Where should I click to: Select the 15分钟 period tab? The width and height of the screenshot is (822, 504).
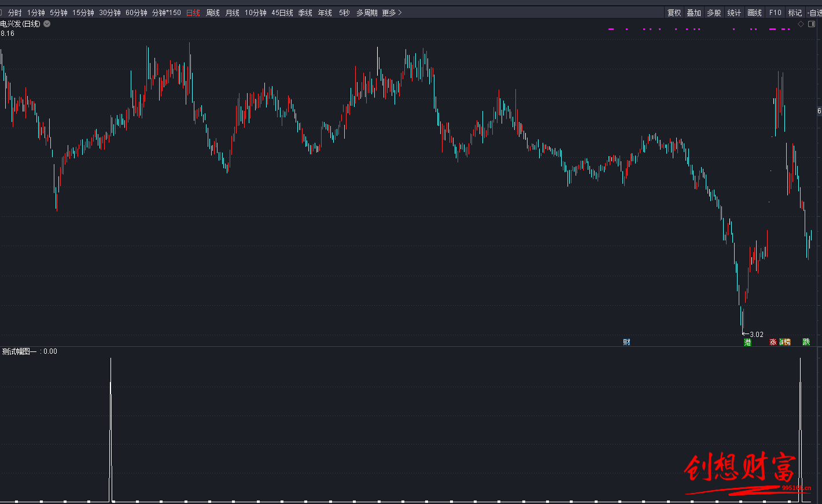(83, 13)
